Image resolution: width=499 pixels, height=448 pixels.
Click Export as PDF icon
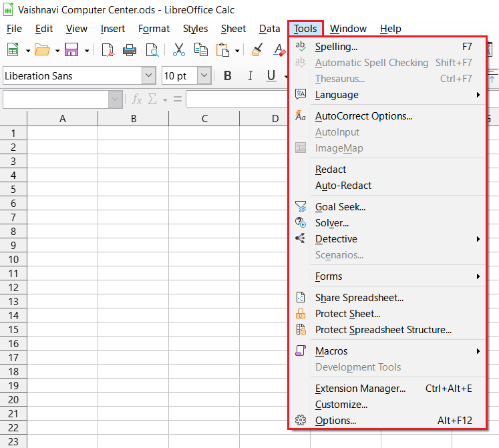tap(108, 50)
